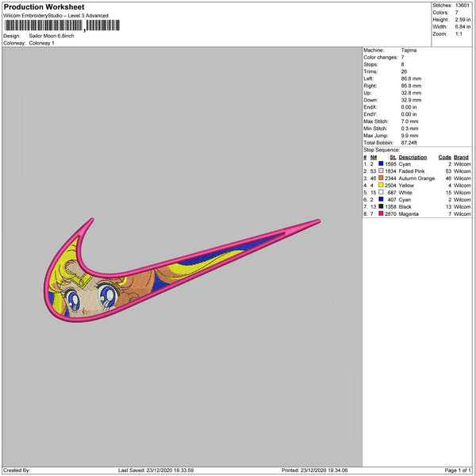Click the Zoom value '1:1'
Viewport: 476px width, 476px height.
point(459,34)
